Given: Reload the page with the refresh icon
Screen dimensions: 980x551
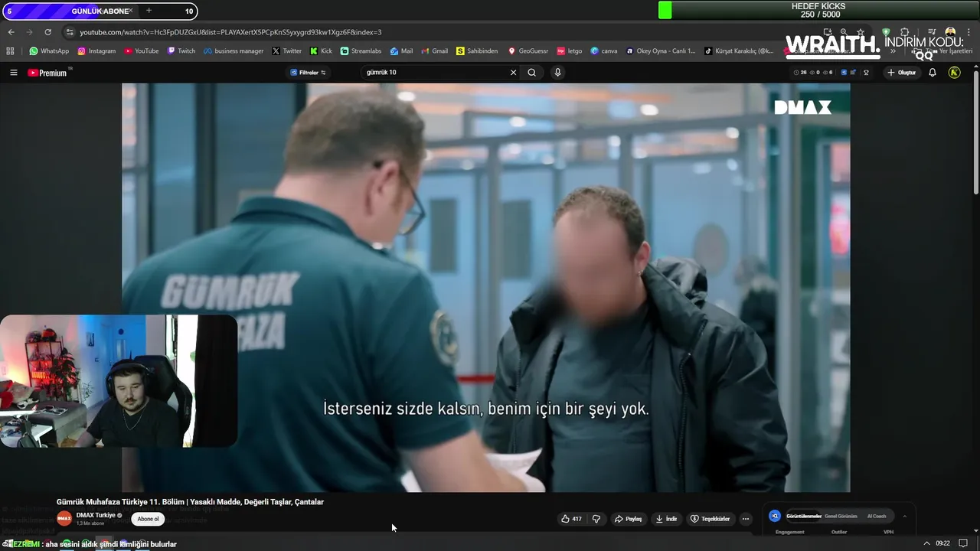Looking at the screenshot, I should click(x=47, y=32).
